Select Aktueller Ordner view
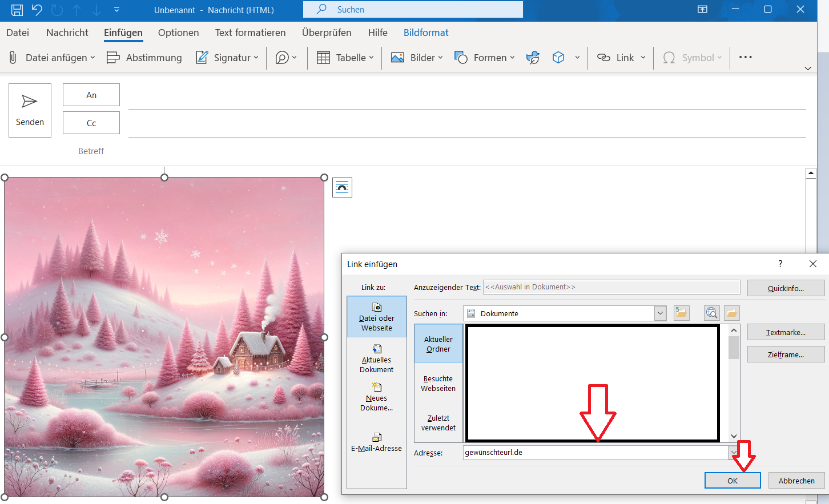 [x=438, y=344]
